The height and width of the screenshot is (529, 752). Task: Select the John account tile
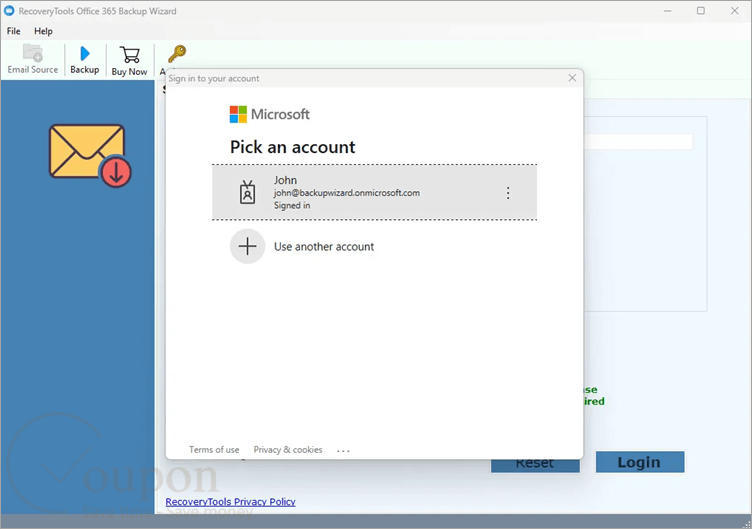click(375, 192)
